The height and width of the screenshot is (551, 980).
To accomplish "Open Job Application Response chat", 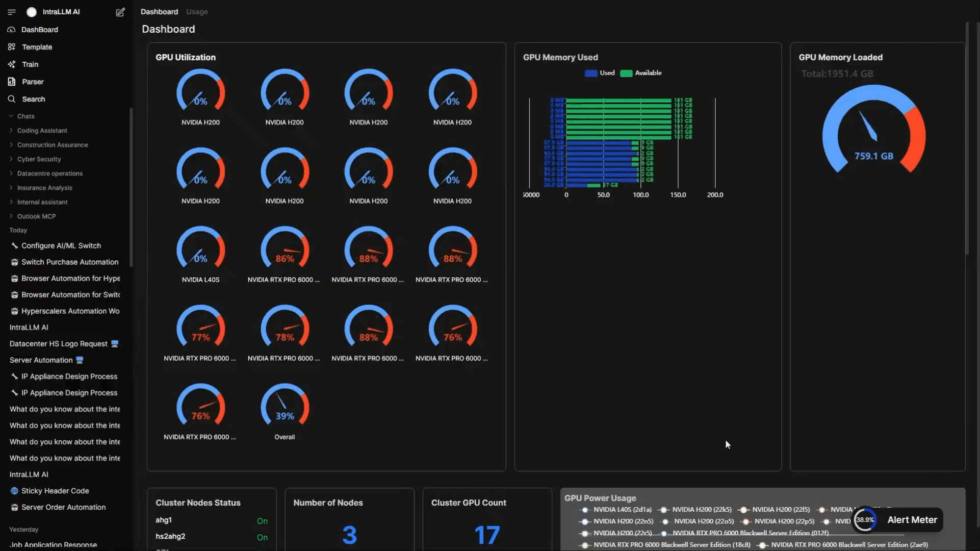I will (53, 545).
